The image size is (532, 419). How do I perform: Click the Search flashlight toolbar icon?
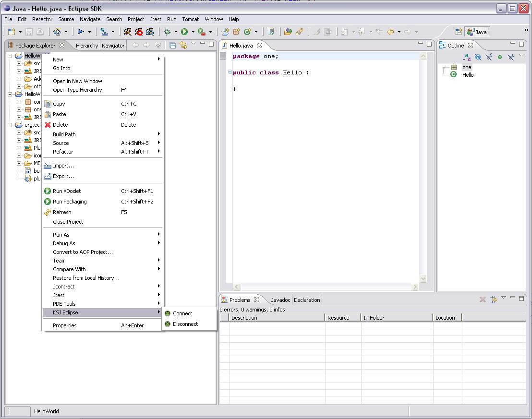point(299,32)
